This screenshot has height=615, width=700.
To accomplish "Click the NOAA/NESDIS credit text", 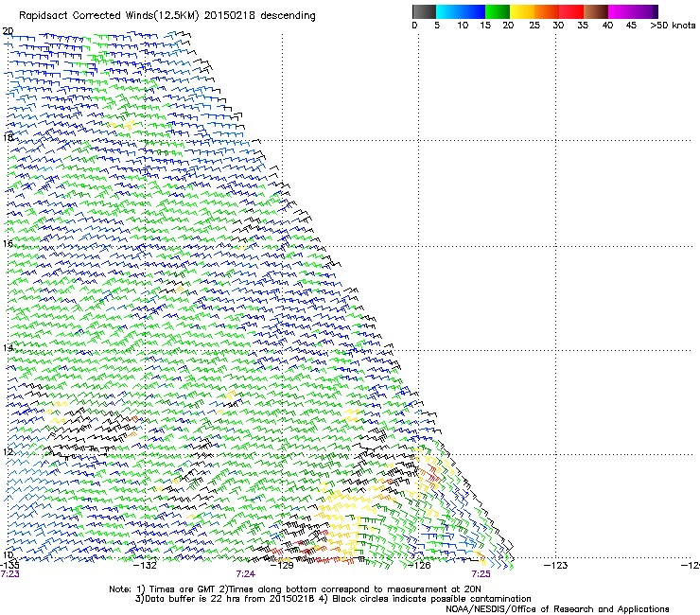I will 557,609.
